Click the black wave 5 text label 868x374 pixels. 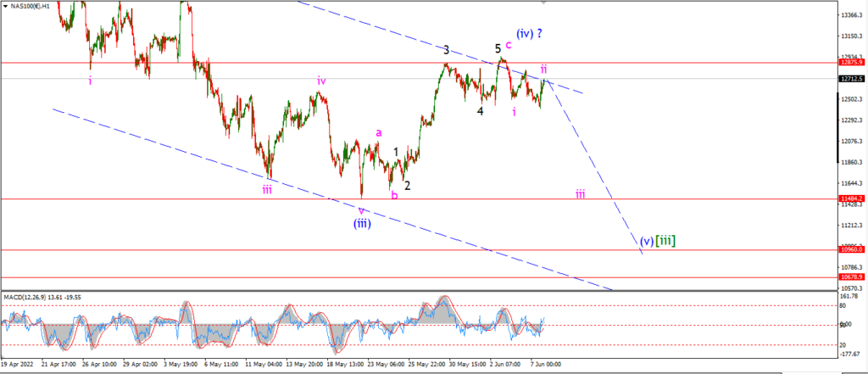498,48
